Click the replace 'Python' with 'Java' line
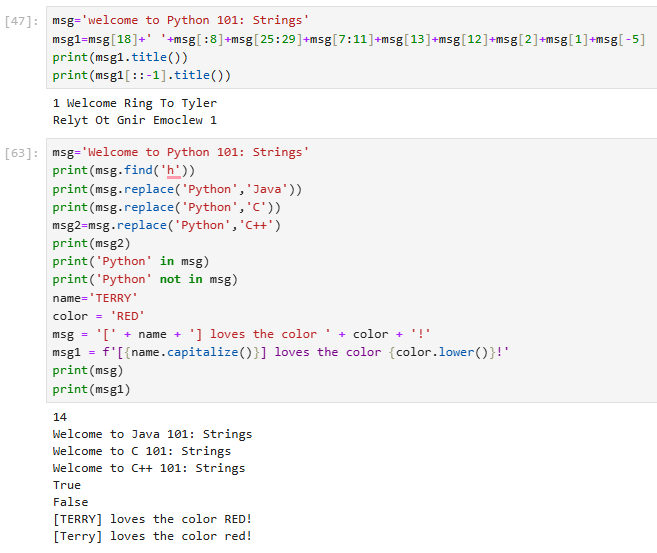 coord(177,189)
